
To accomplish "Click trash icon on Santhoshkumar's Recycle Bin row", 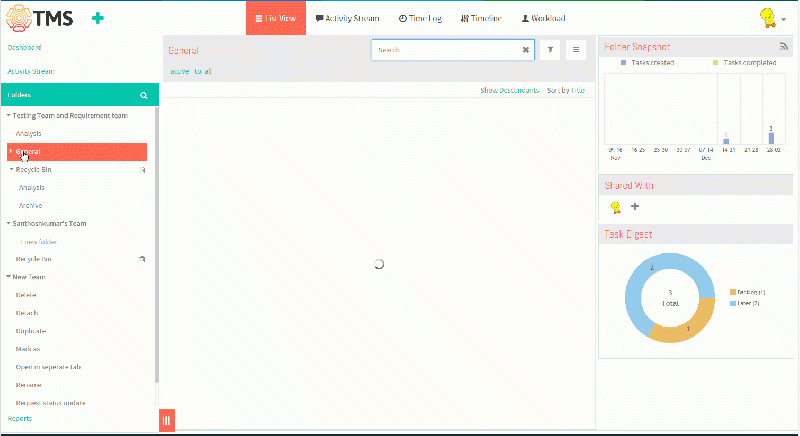I will [142, 259].
